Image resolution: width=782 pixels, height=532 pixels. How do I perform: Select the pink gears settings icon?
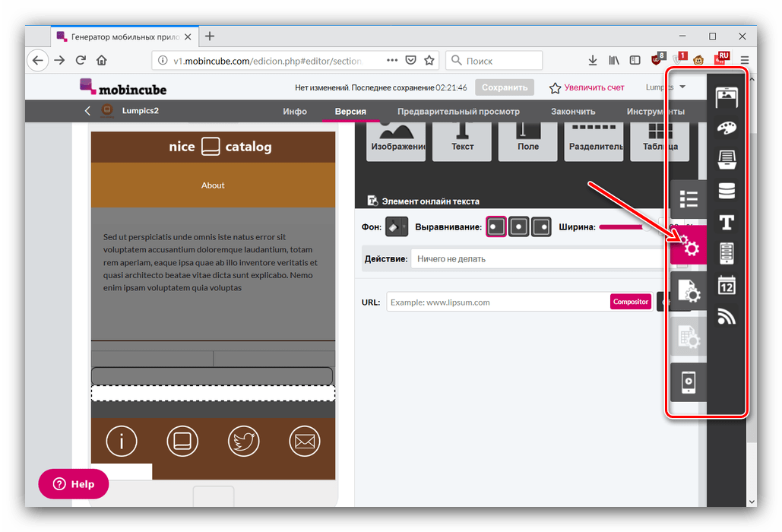689,245
